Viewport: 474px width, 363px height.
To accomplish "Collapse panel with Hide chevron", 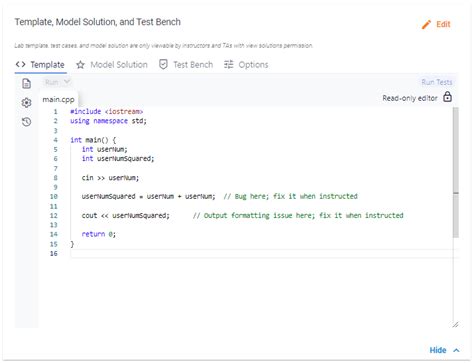I will click(456, 350).
